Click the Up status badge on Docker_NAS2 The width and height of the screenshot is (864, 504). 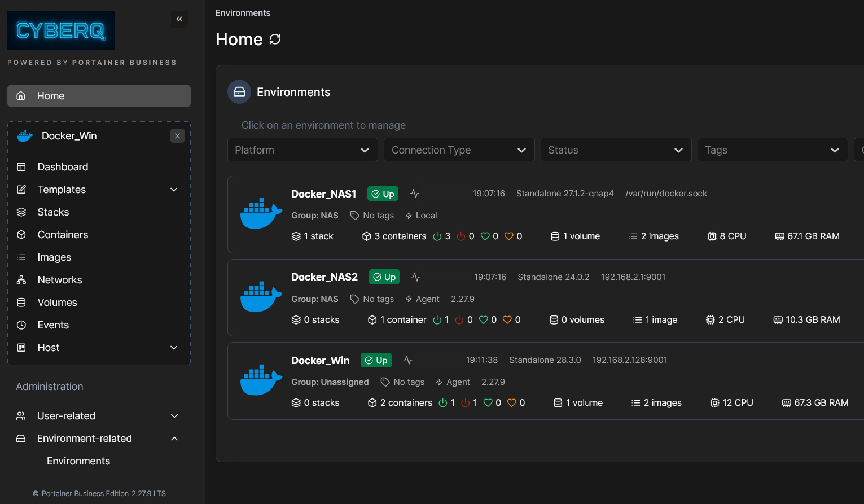point(384,277)
